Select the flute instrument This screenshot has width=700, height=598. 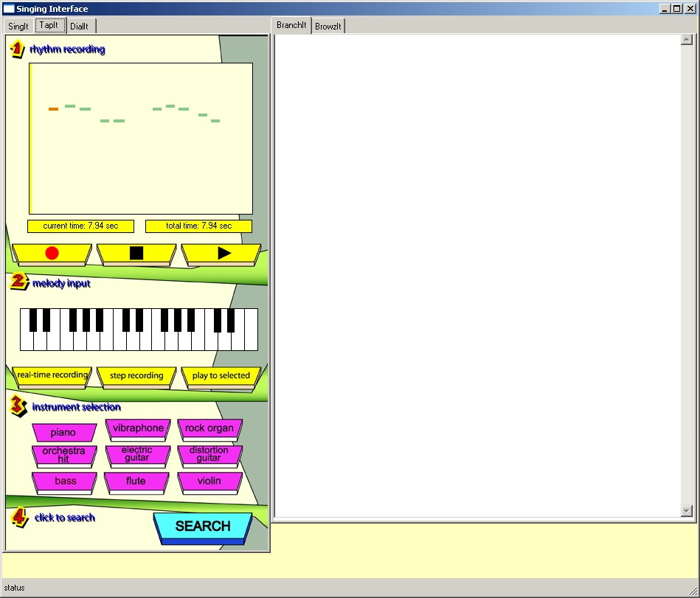point(136,481)
